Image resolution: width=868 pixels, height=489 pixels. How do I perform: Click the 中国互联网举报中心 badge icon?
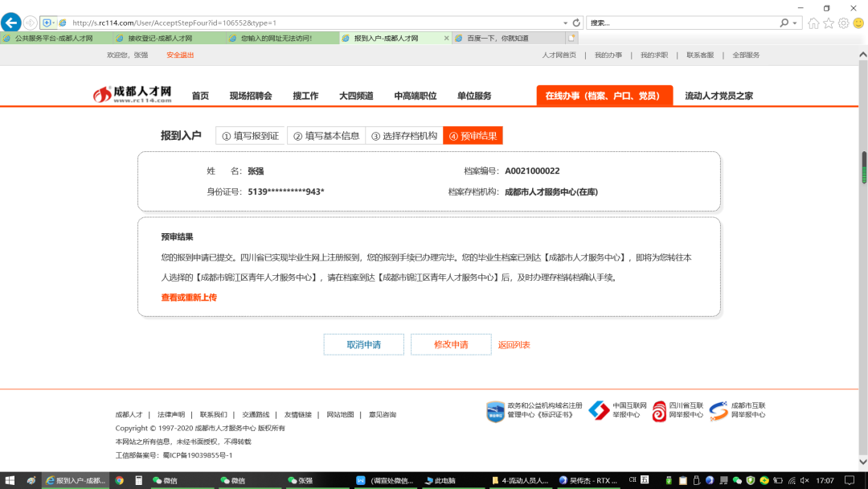coord(599,410)
